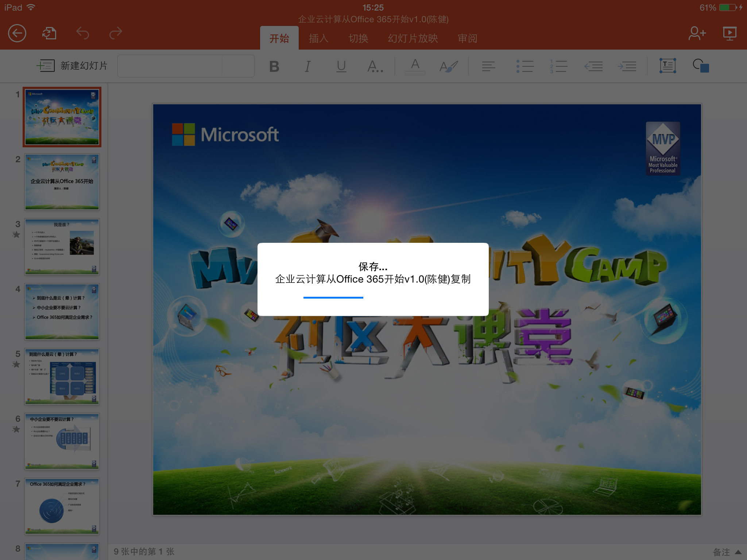Screen dimensions: 747x560
Task: Apply bulleted list
Action: pyautogui.click(x=525, y=66)
